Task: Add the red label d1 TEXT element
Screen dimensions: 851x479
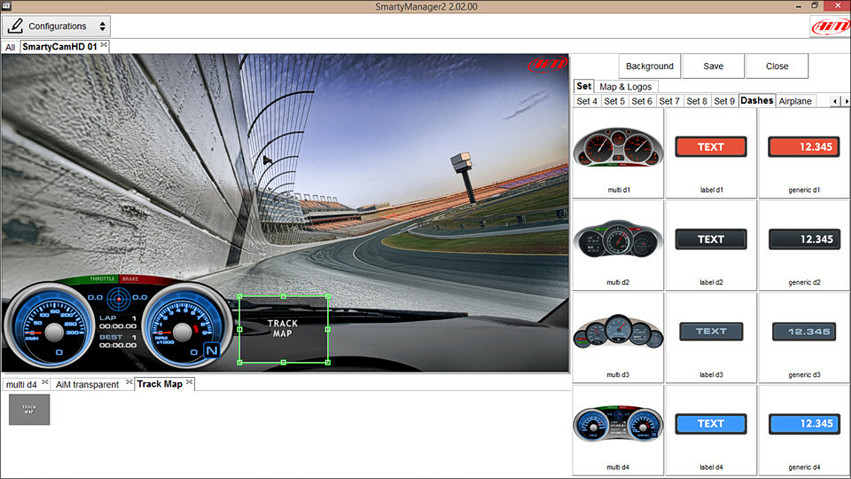Action: click(x=710, y=147)
